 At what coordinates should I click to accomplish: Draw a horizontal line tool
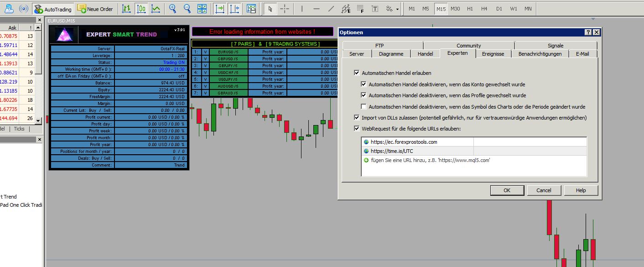[x=317, y=9]
